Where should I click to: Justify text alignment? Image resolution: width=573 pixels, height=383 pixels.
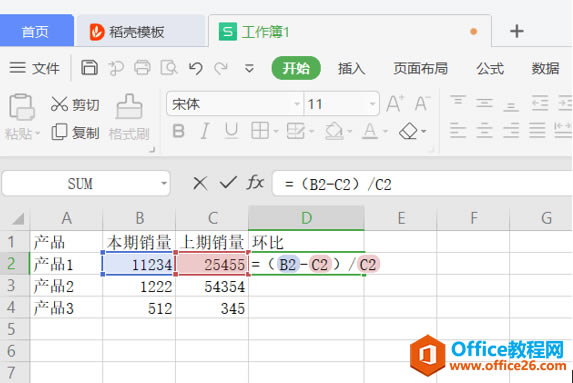click(x=537, y=130)
